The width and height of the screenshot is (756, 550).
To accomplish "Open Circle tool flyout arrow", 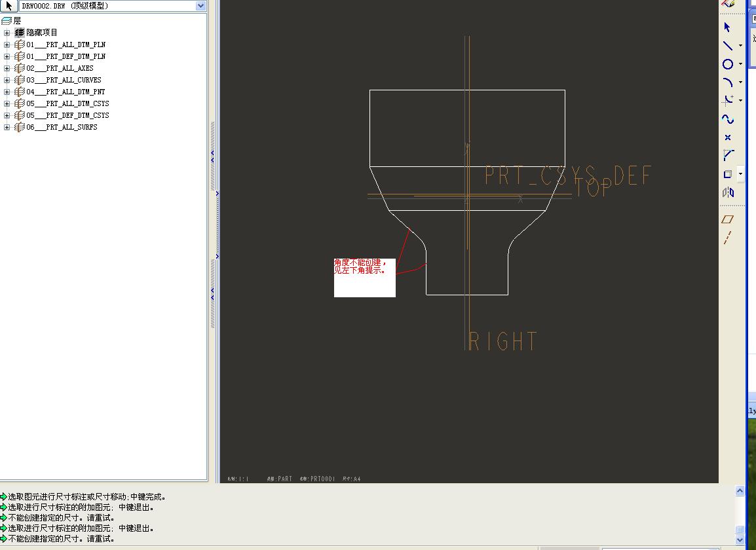I will (740, 64).
